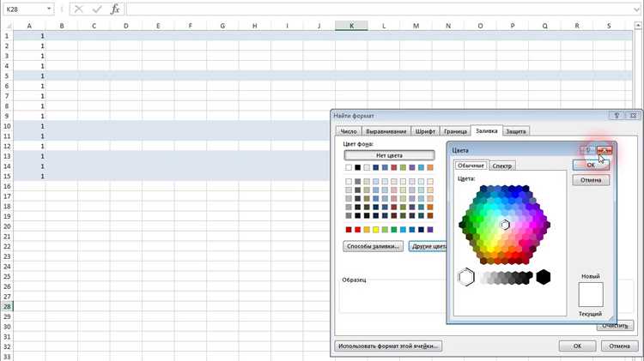Screen dimensions: 644x361
Task: Select row header 28
Action: (7, 306)
